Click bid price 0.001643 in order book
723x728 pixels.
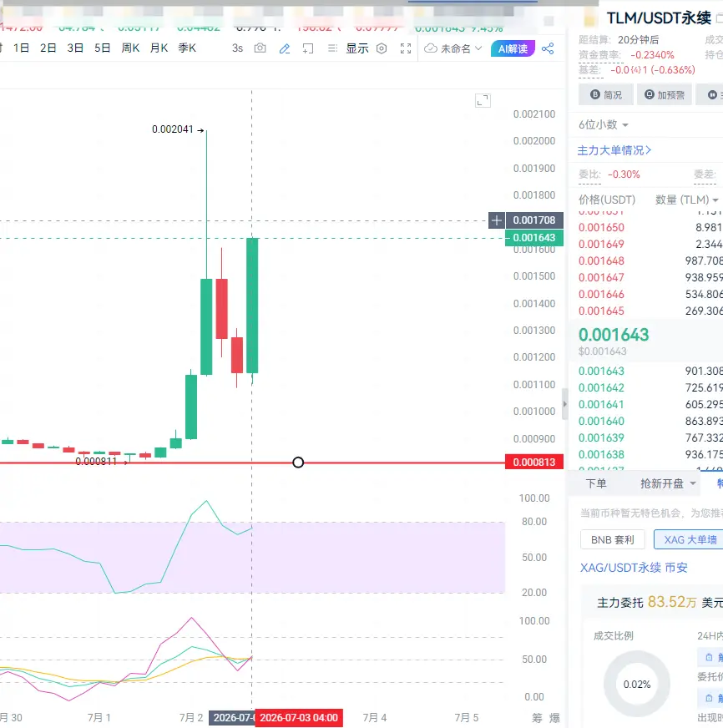point(601,371)
